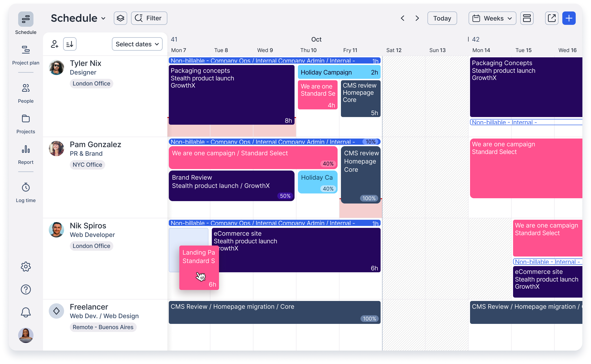Screen dimensions: 591x364
Task: Open the Select dates dropdown
Action: coord(137,44)
